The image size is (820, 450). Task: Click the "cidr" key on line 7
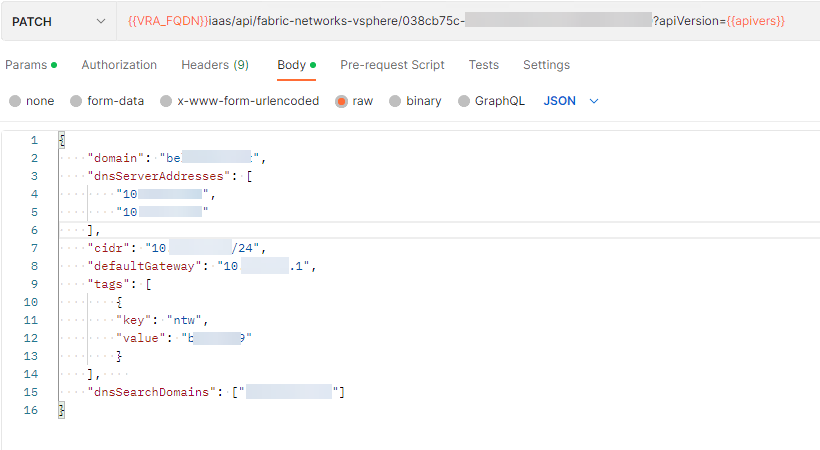point(108,248)
